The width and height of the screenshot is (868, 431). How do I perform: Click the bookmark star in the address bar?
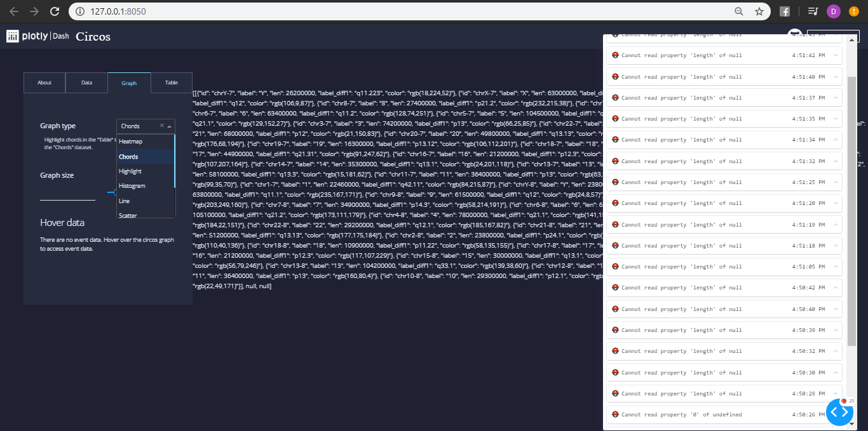759,11
